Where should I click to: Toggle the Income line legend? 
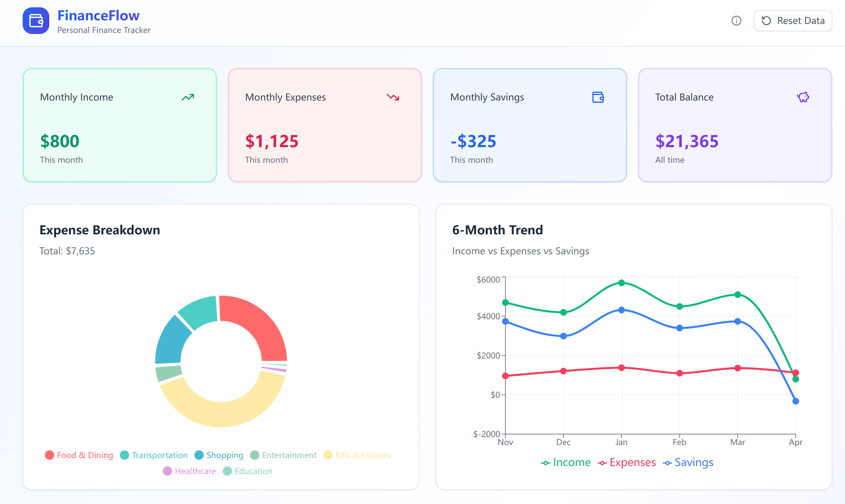pyautogui.click(x=566, y=463)
